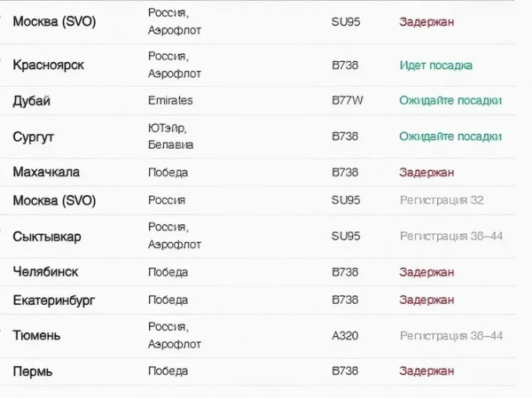Viewport: 532px width, 398px height.
Task: Click the Челябинск destination
Action: [x=45, y=272]
